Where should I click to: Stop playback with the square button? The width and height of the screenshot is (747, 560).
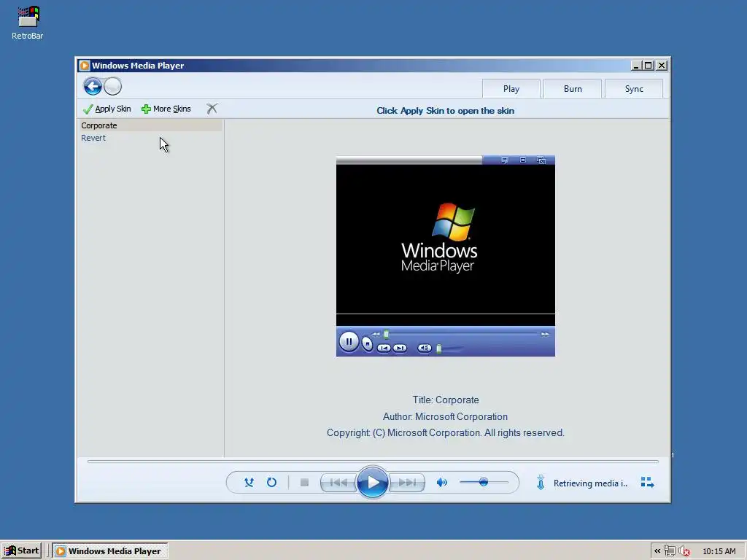point(304,483)
